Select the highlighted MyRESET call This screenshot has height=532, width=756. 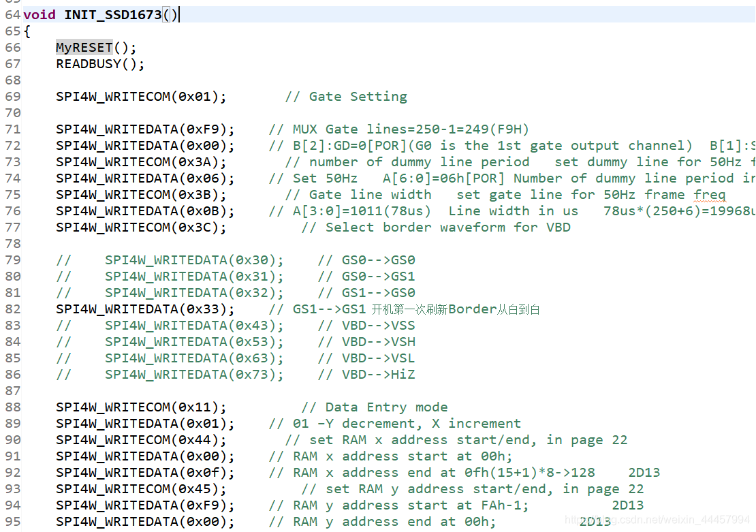click(x=84, y=47)
